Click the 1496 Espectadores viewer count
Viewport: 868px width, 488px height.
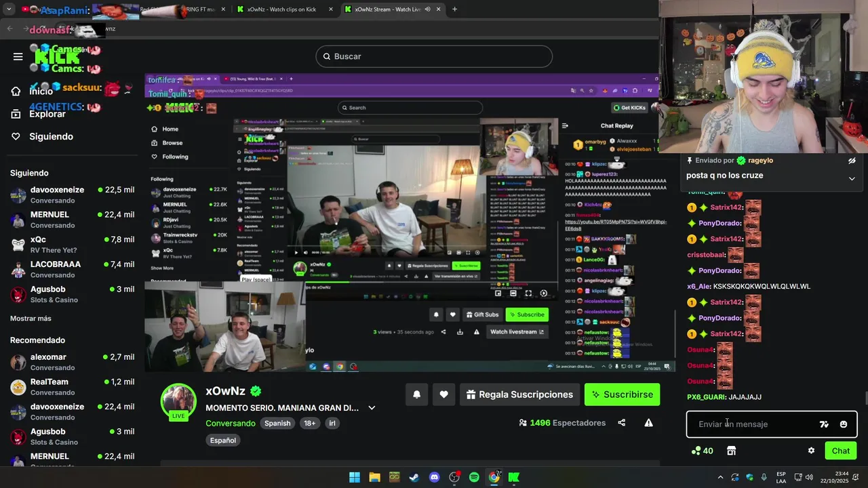(562, 423)
